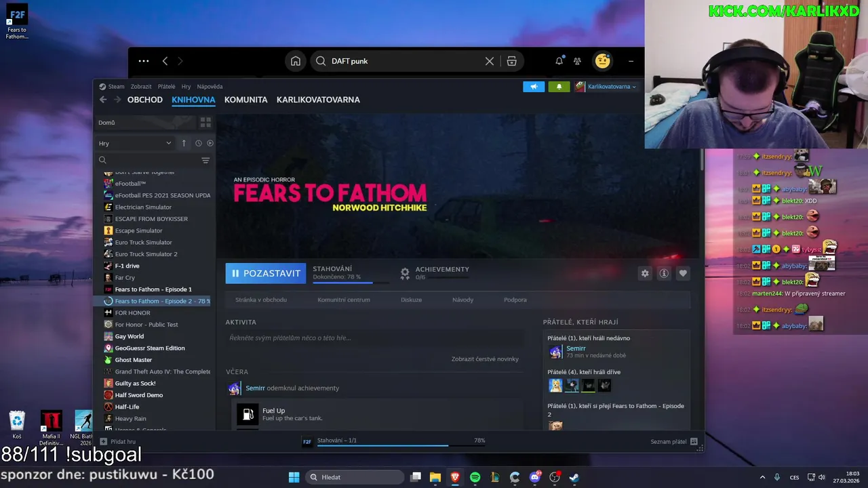Open Spotify from taskbar

tap(475, 477)
